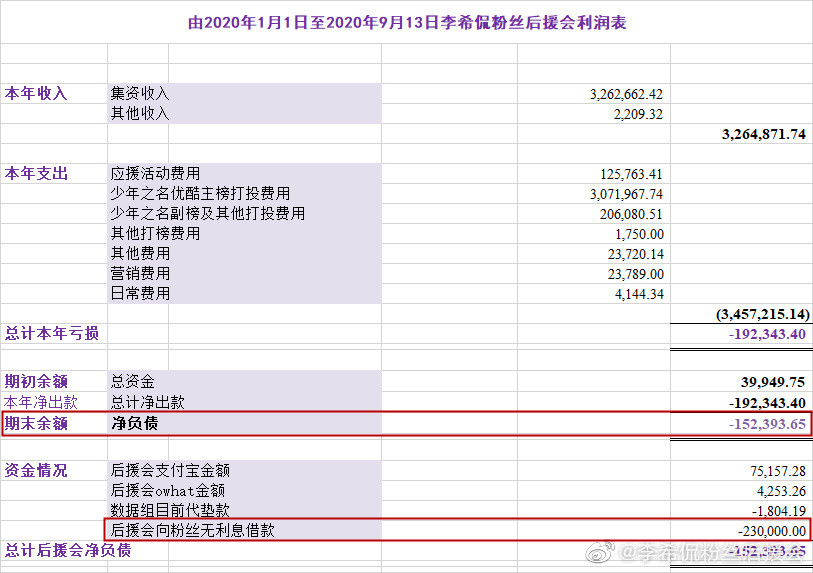This screenshot has height=573, width=813.
Task: Click the value -1,804.19
Action: point(778,511)
